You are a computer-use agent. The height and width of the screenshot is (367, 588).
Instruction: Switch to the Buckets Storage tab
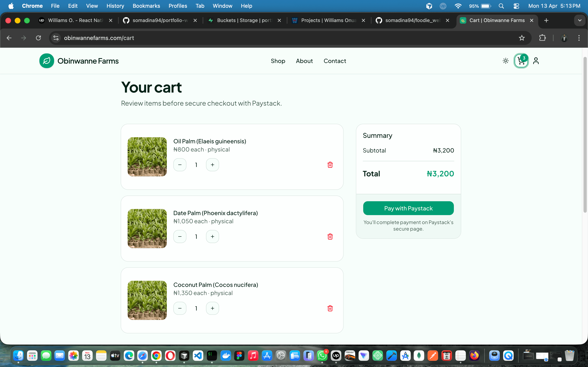243,20
